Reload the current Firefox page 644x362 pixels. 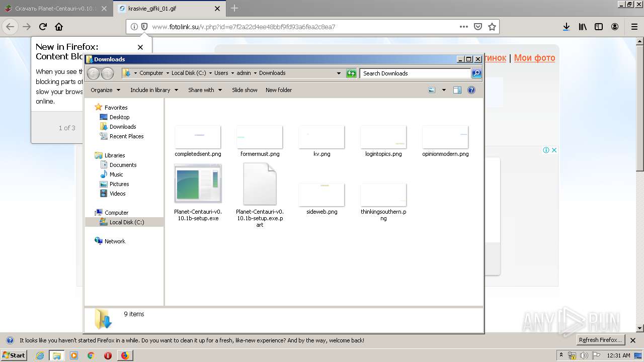[x=43, y=27]
